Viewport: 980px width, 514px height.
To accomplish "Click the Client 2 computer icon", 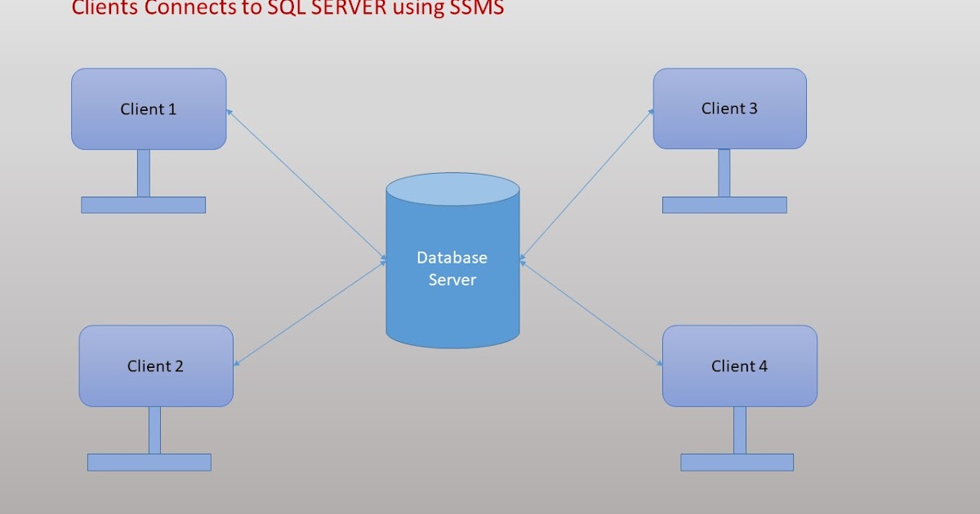I will click(x=155, y=366).
